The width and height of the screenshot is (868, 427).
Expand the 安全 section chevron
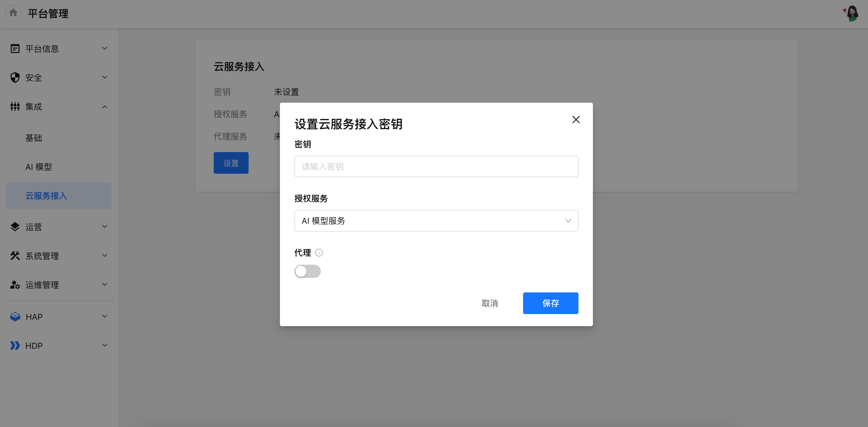pyautogui.click(x=105, y=77)
